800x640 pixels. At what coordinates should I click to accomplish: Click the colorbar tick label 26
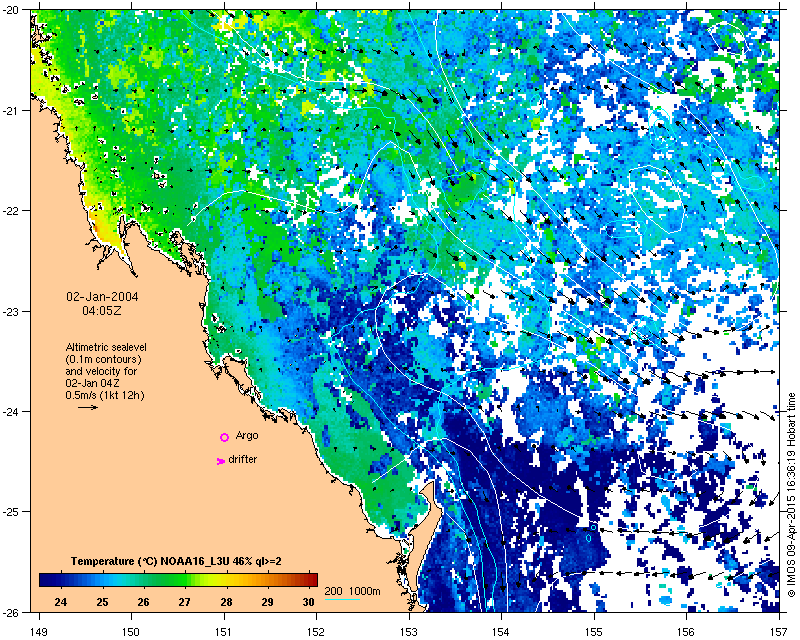pos(143,602)
